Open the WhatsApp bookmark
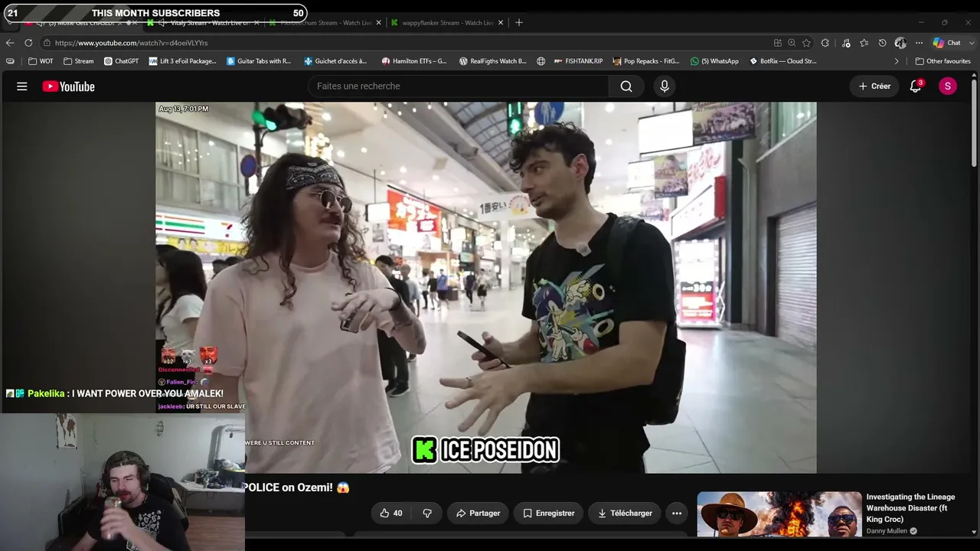 click(x=714, y=61)
